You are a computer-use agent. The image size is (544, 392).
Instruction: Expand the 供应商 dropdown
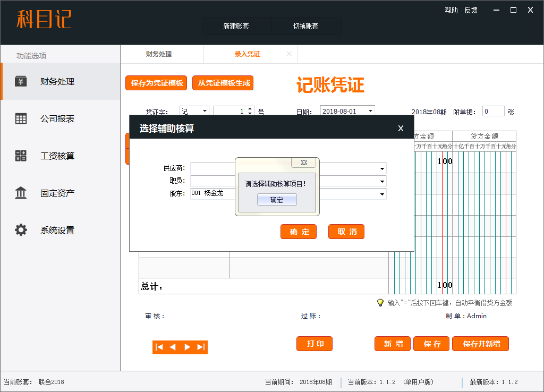382,169
